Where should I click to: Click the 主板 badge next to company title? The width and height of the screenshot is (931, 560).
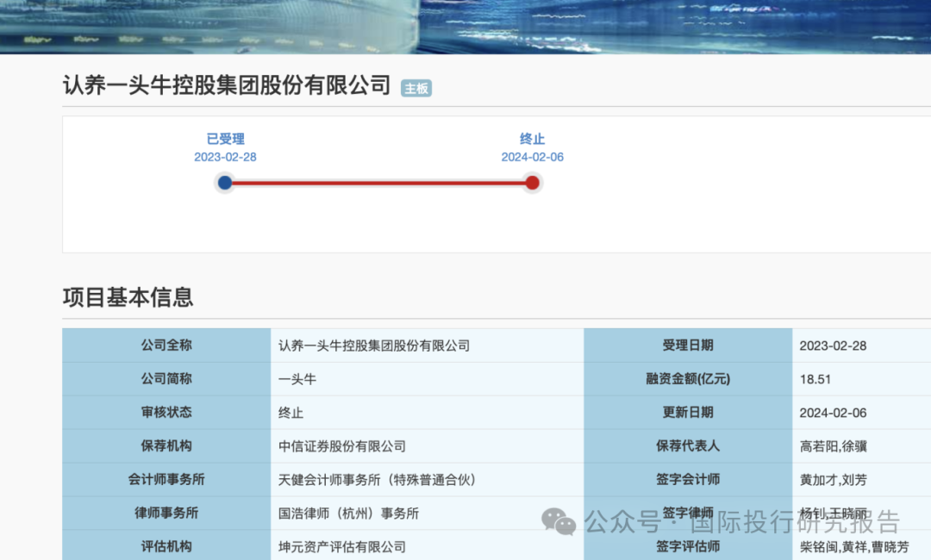(x=416, y=89)
